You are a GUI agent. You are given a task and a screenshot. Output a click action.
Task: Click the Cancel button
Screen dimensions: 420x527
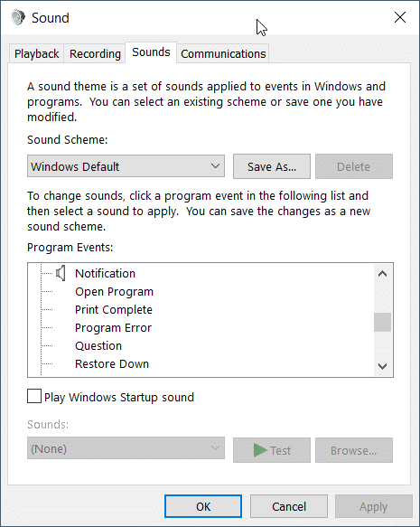(x=289, y=506)
